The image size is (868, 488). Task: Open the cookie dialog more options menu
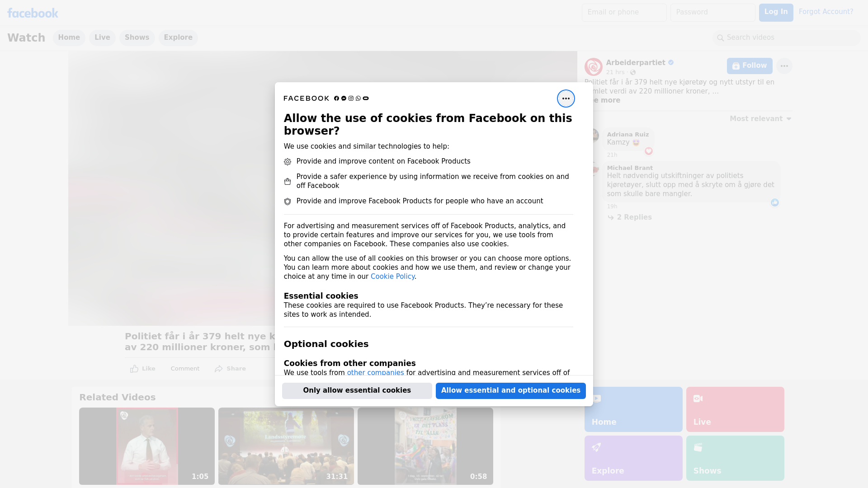click(x=566, y=99)
